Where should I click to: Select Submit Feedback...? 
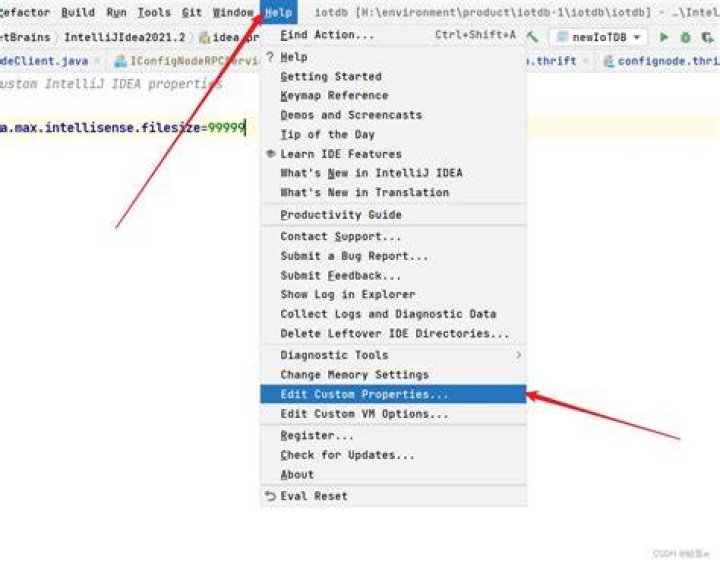tap(393, 276)
